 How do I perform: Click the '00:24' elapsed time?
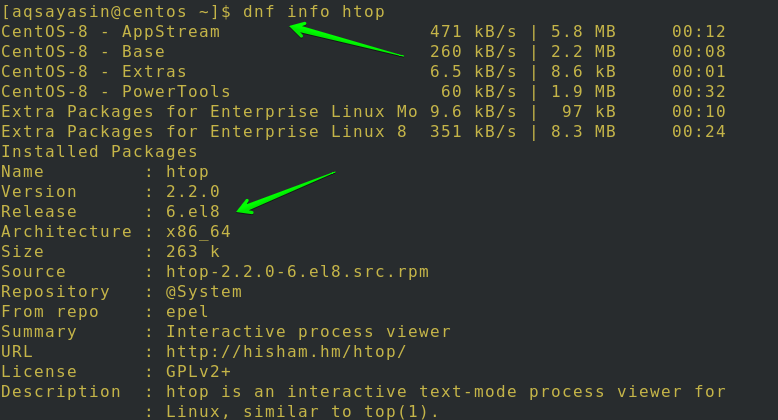tap(699, 132)
